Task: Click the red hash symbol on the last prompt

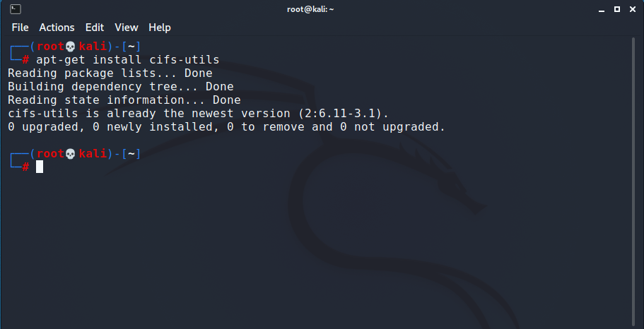Action: tap(25, 167)
